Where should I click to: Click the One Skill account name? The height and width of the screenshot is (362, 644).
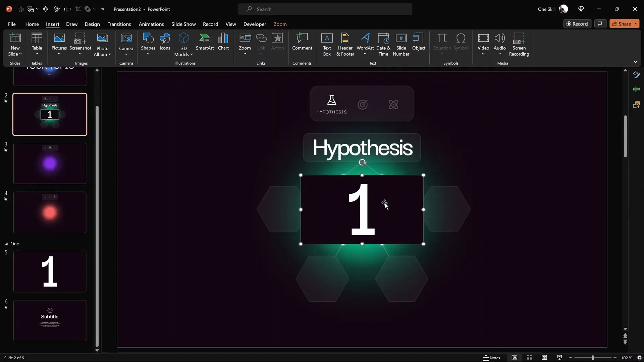tap(546, 9)
